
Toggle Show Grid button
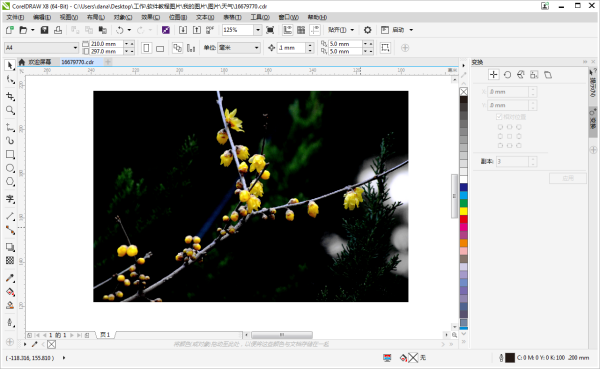(x=301, y=30)
